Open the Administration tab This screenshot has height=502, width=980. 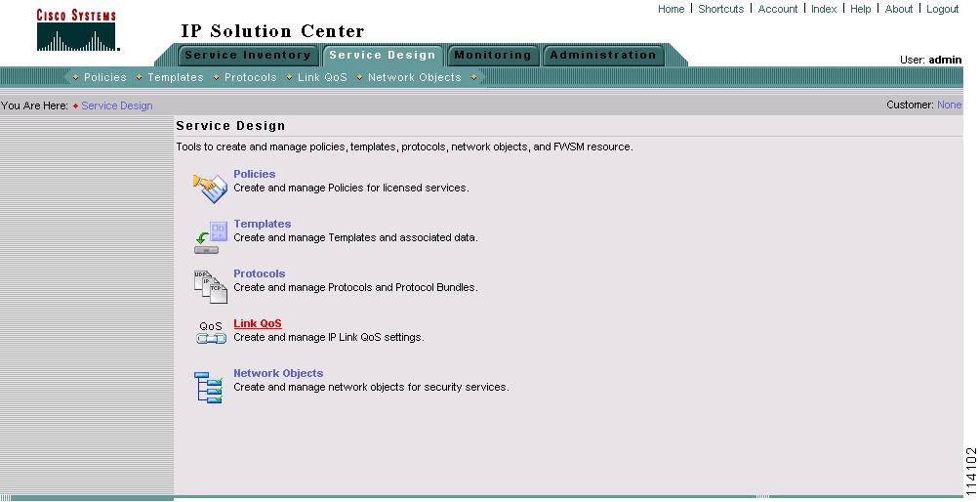pyautogui.click(x=603, y=55)
